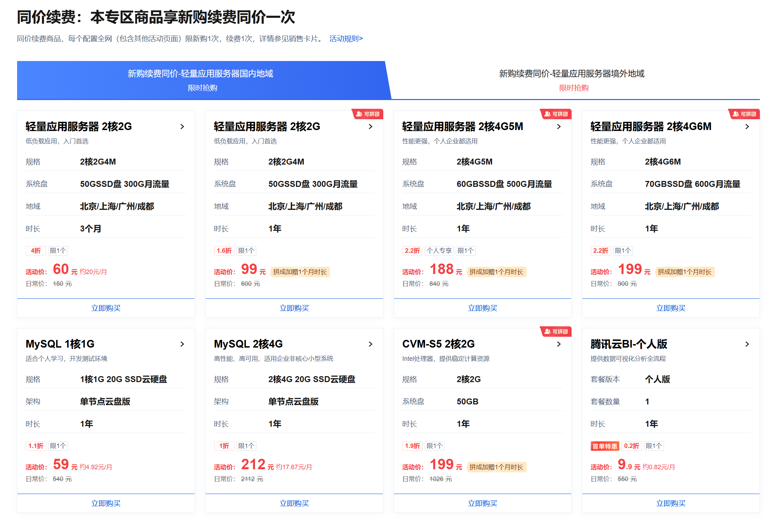Click the 2核4G 20G SSD云硬盘 spec text
The width and height of the screenshot is (777, 532).
click(x=312, y=379)
